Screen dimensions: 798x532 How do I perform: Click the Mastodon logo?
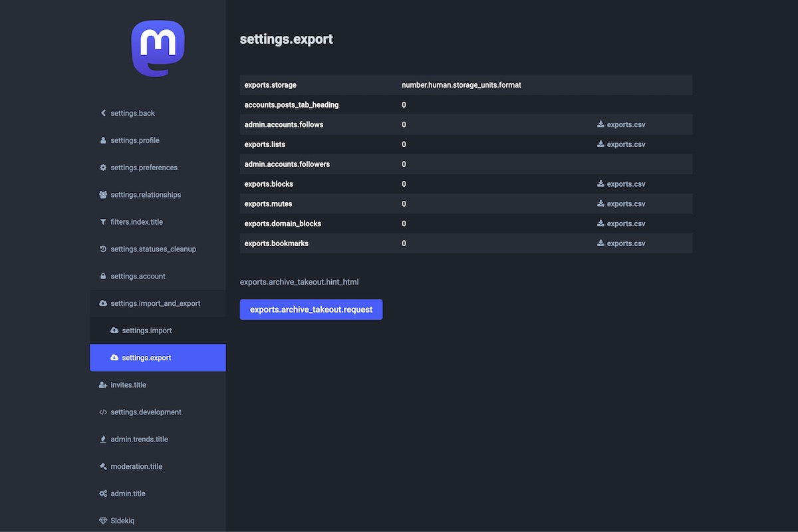(x=158, y=49)
